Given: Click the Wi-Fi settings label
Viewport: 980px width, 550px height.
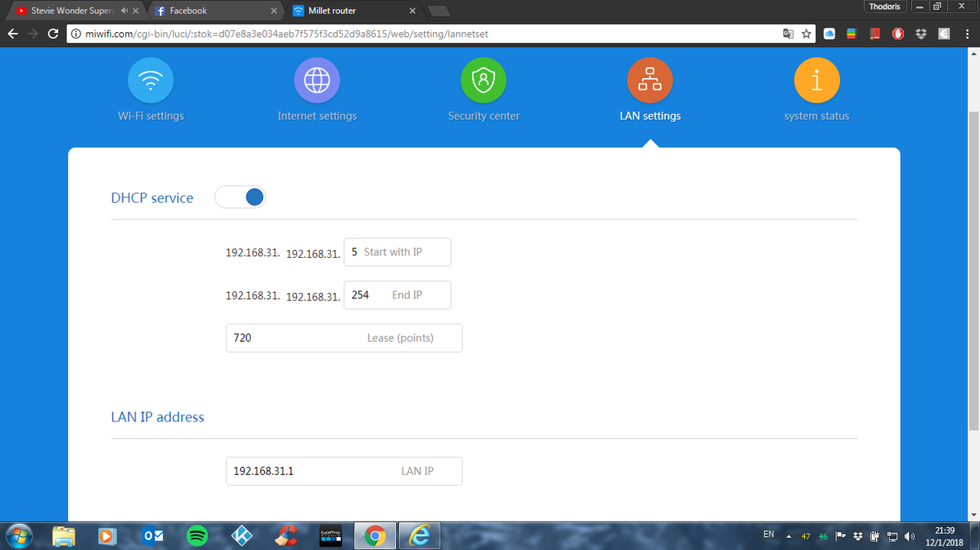Looking at the screenshot, I should 151,116.
